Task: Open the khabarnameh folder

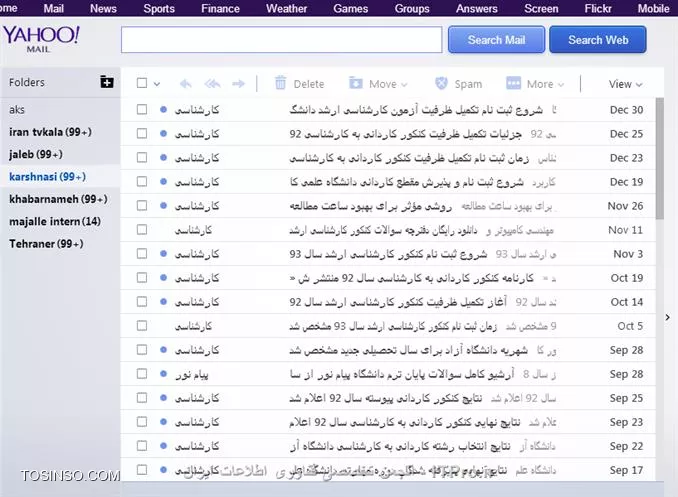Action: [58, 199]
